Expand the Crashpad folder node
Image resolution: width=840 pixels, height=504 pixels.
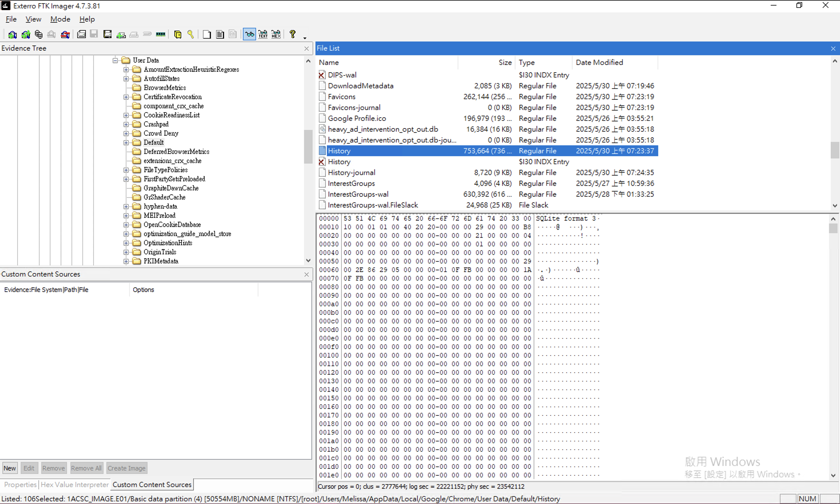tap(126, 124)
